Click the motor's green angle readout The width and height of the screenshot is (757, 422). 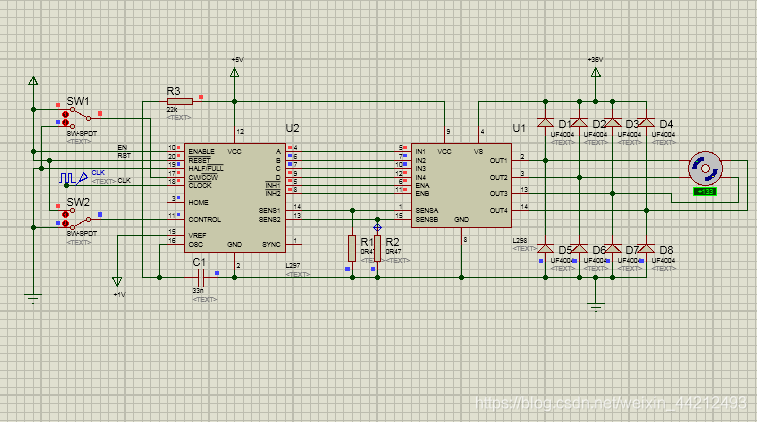coord(704,191)
